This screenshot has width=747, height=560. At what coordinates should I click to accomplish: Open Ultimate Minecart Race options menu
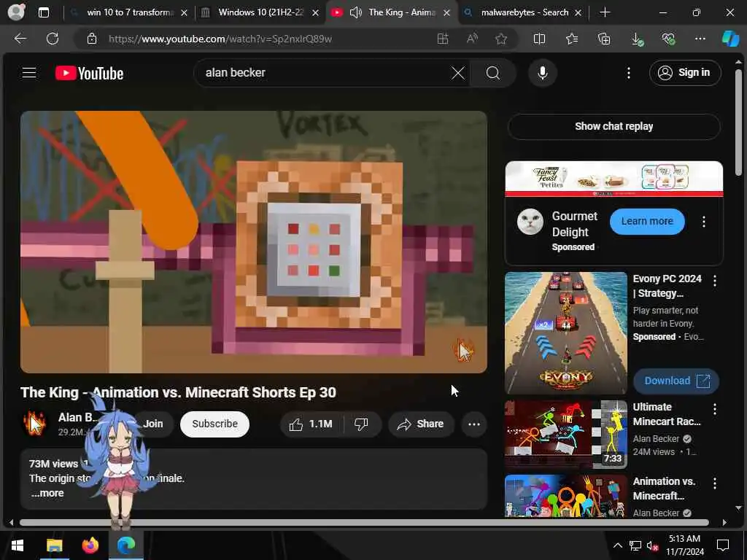715,409
